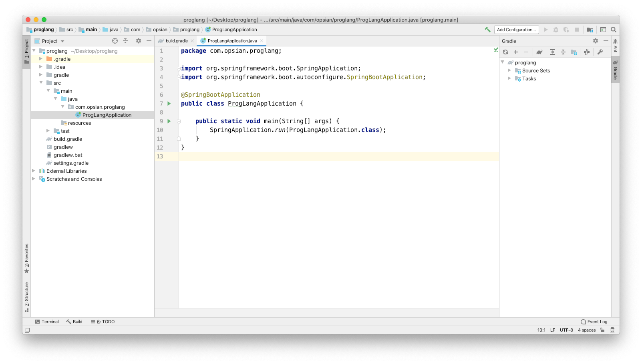Click the Add Configuration button
The width and height of the screenshot is (642, 364).
click(x=516, y=30)
